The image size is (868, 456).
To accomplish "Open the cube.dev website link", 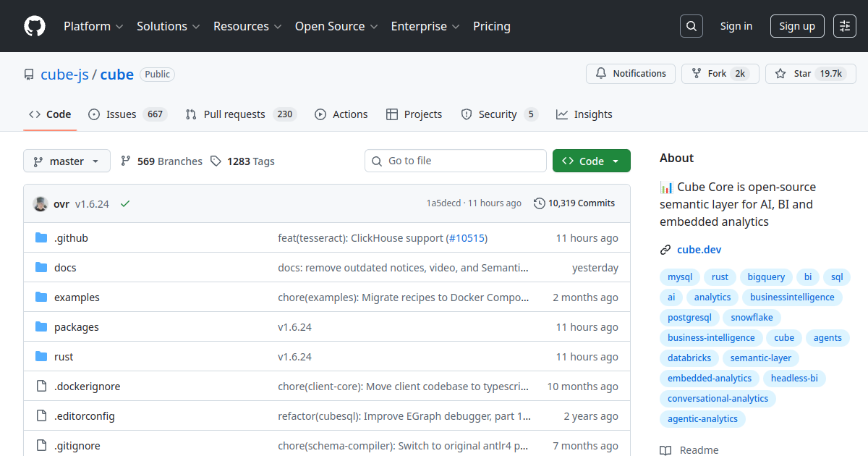I will tap(699, 250).
